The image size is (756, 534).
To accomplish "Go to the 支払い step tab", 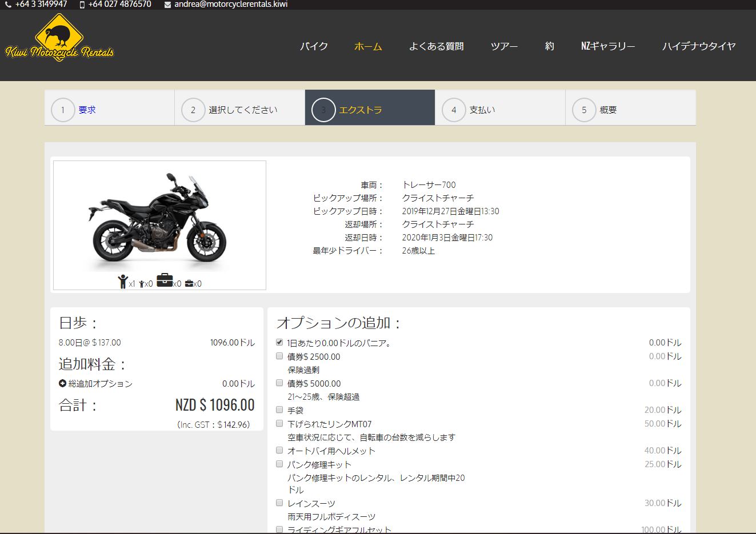I will [482, 110].
